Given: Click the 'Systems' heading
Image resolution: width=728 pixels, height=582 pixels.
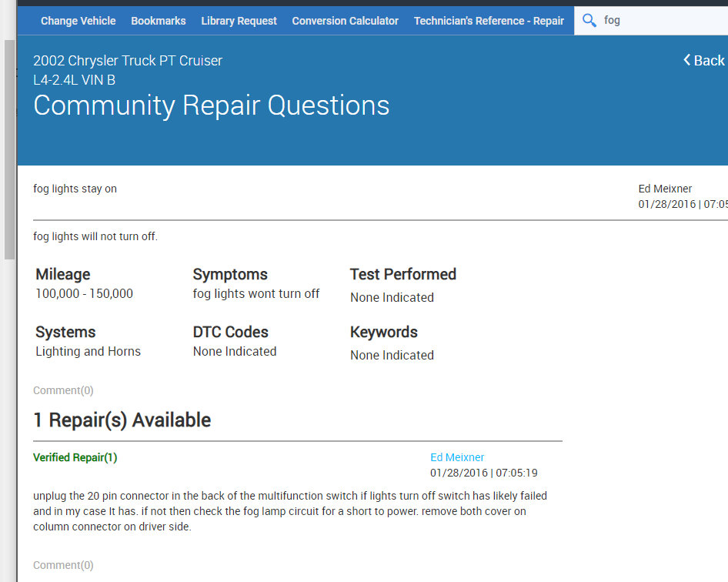Looking at the screenshot, I should tap(65, 332).
